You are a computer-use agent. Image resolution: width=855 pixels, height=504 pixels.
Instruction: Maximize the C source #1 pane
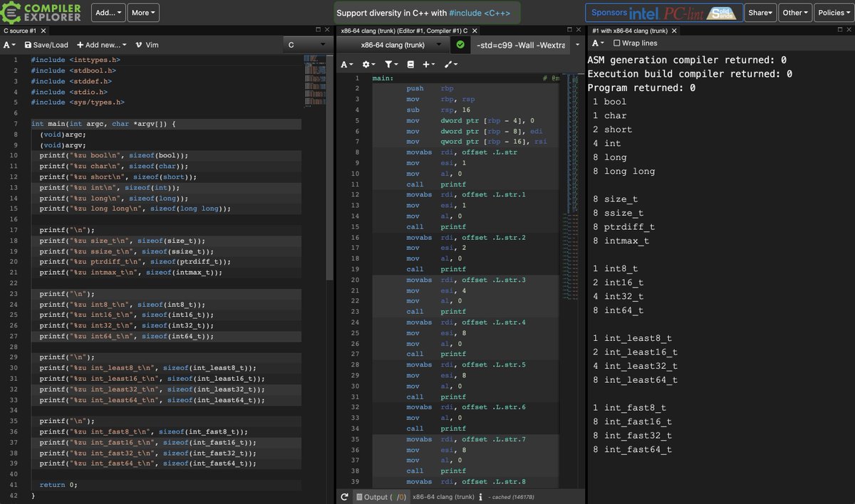coord(318,30)
